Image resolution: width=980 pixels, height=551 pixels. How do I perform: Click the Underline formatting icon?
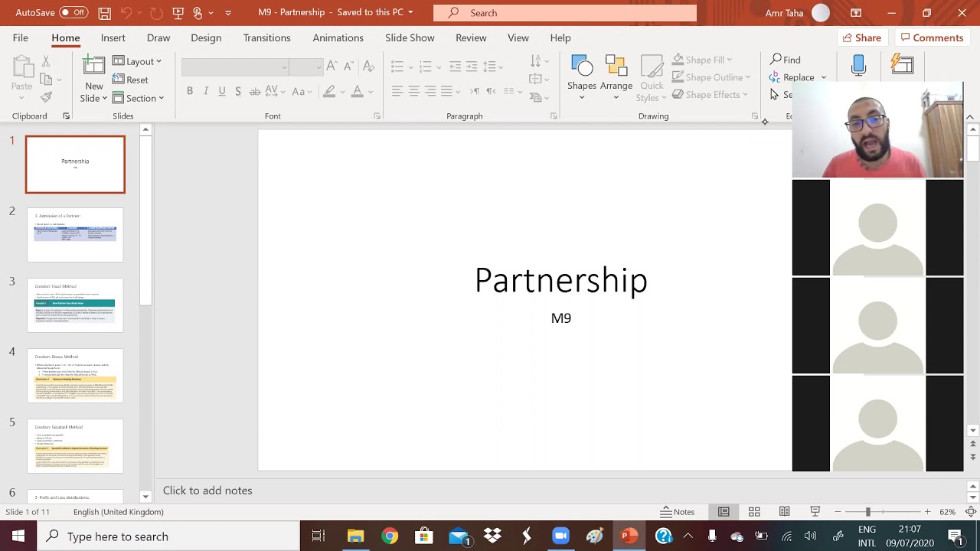[x=222, y=91]
